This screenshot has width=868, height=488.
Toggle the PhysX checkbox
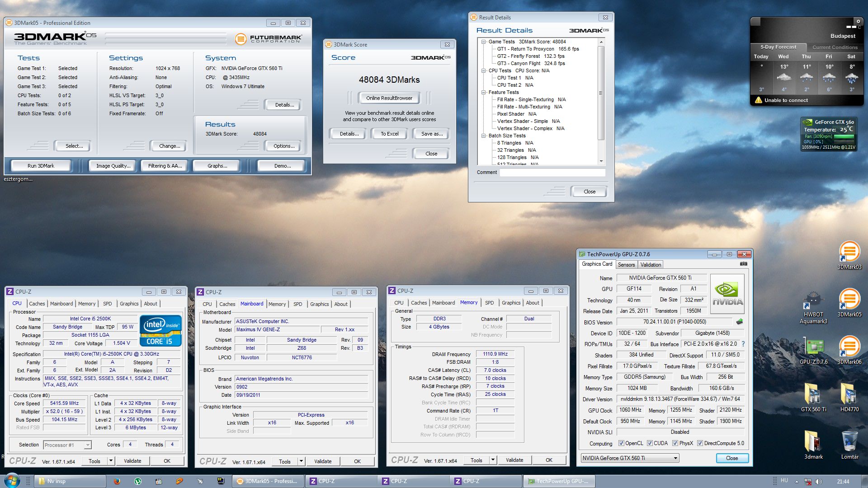pos(675,443)
